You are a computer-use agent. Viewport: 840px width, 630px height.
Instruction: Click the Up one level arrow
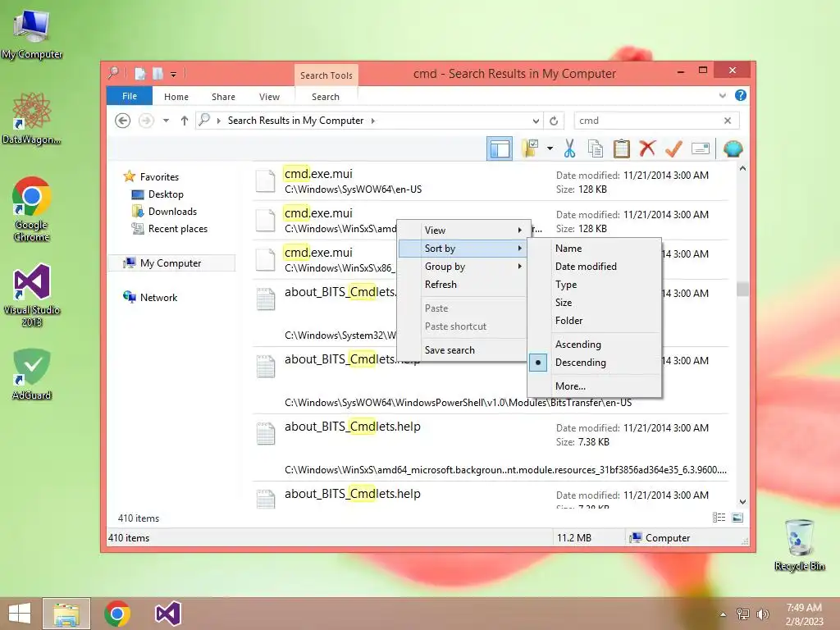point(185,121)
